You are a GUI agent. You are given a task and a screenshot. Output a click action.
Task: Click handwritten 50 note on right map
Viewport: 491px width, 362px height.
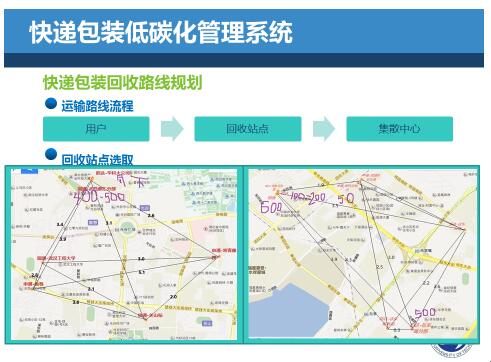(345, 199)
